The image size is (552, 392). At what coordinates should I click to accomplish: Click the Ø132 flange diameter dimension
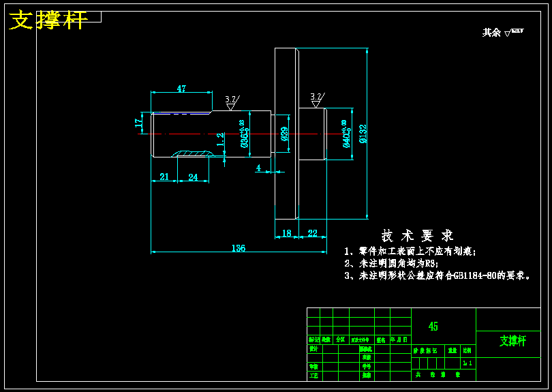363,134
